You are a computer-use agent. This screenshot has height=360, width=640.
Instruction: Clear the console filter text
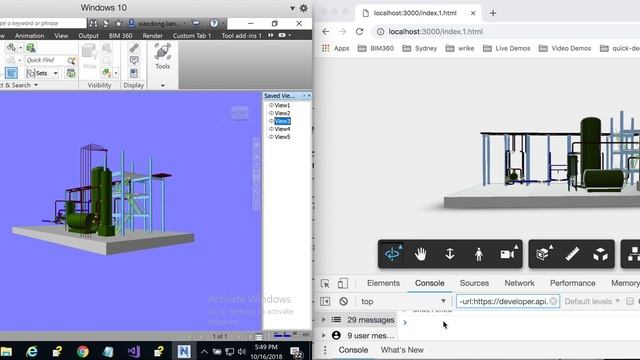tap(553, 301)
